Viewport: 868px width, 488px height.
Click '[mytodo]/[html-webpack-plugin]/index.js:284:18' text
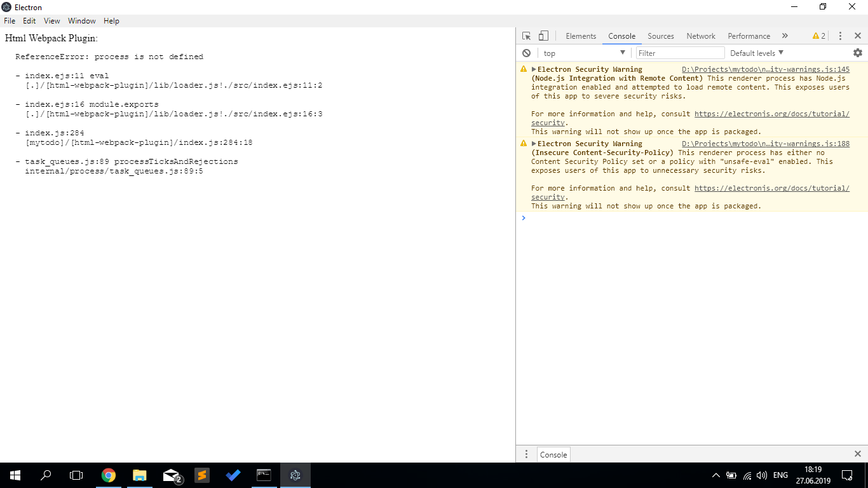pos(139,142)
